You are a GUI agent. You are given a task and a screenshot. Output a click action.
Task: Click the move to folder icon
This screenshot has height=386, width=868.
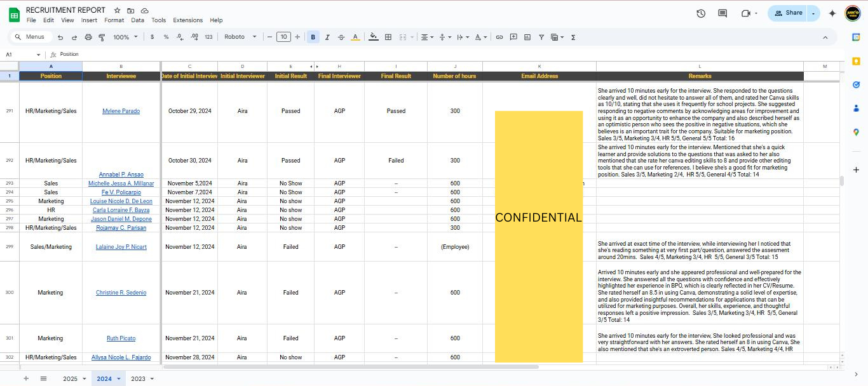point(131,11)
